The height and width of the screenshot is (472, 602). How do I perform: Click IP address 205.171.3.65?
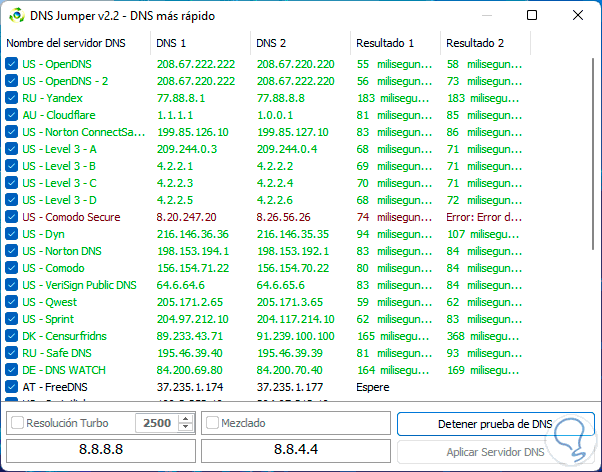(x=290, y=302)
